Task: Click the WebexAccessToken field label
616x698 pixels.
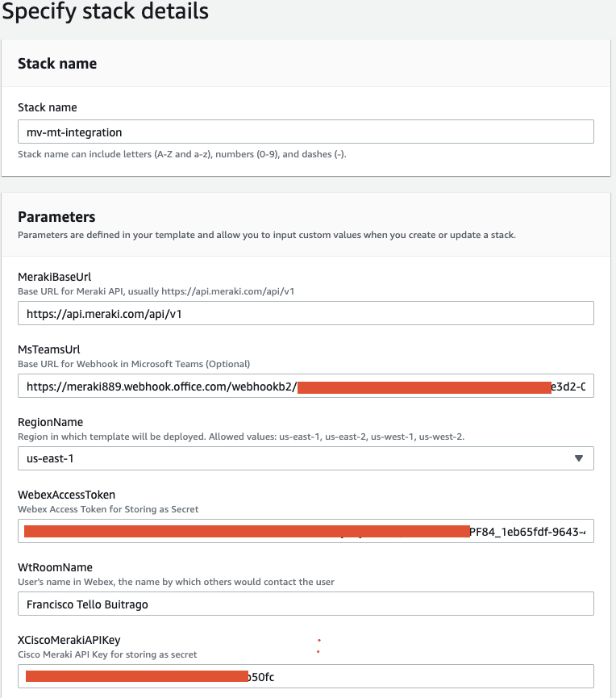Action: point(66,495)
